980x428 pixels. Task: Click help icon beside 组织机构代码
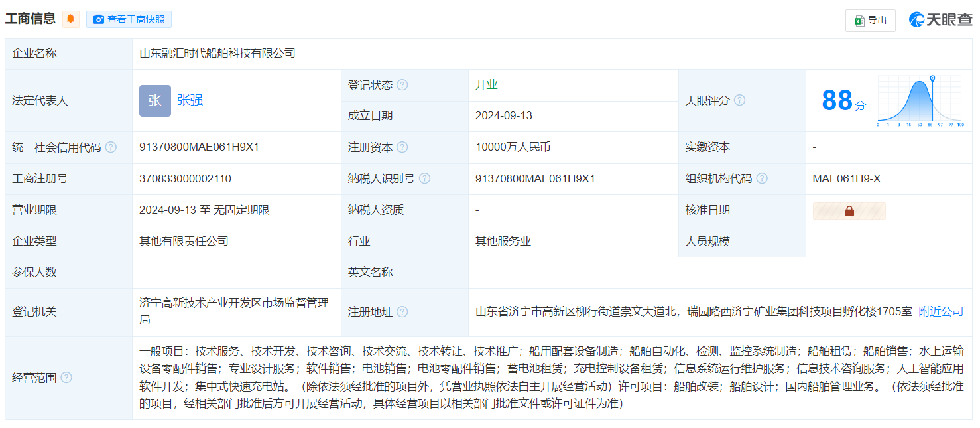coord(762,178)
